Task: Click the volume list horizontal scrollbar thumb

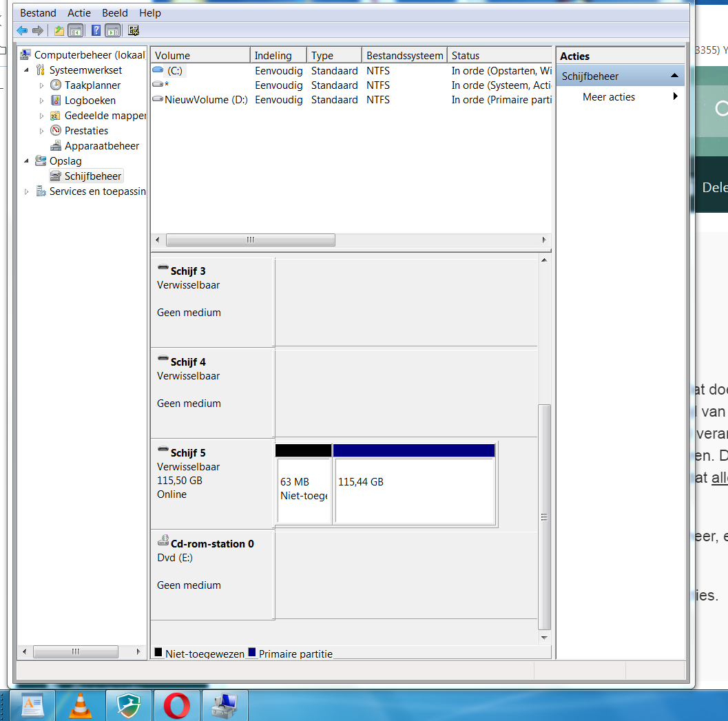Action: [251, 240]
